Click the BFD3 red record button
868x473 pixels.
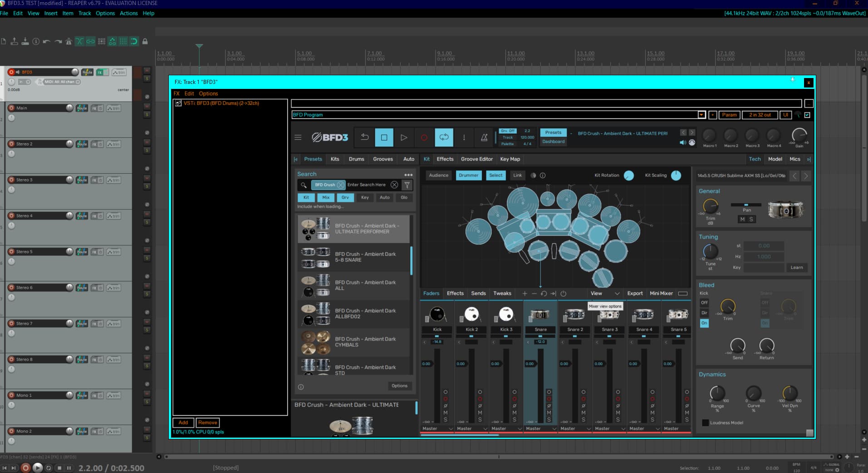pyautogui.click(x=424, y=137)
